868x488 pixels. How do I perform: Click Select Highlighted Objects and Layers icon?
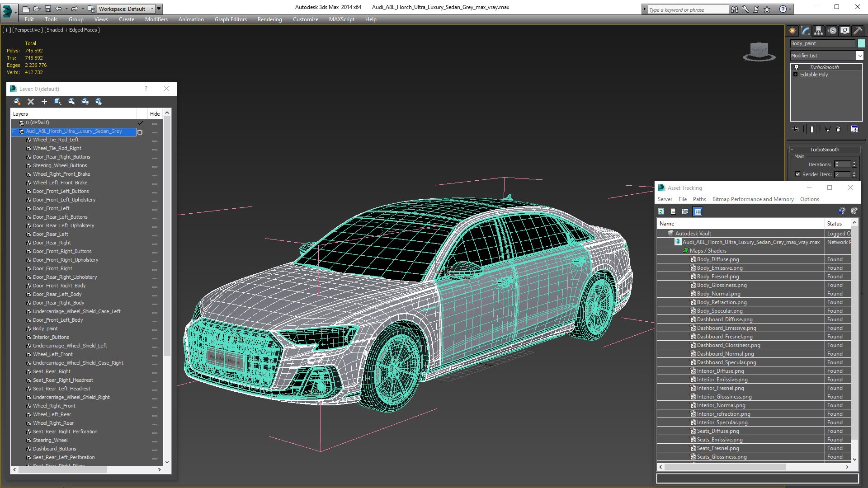[x=58, y=102]
